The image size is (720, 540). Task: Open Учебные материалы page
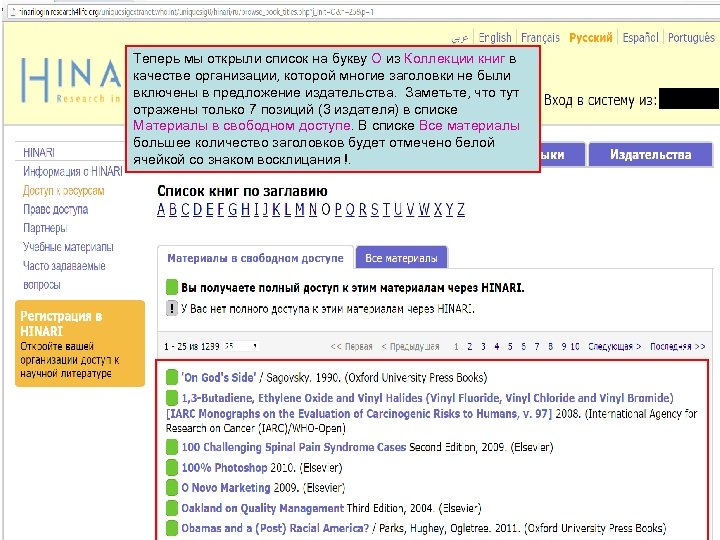[x=68, y=247]
